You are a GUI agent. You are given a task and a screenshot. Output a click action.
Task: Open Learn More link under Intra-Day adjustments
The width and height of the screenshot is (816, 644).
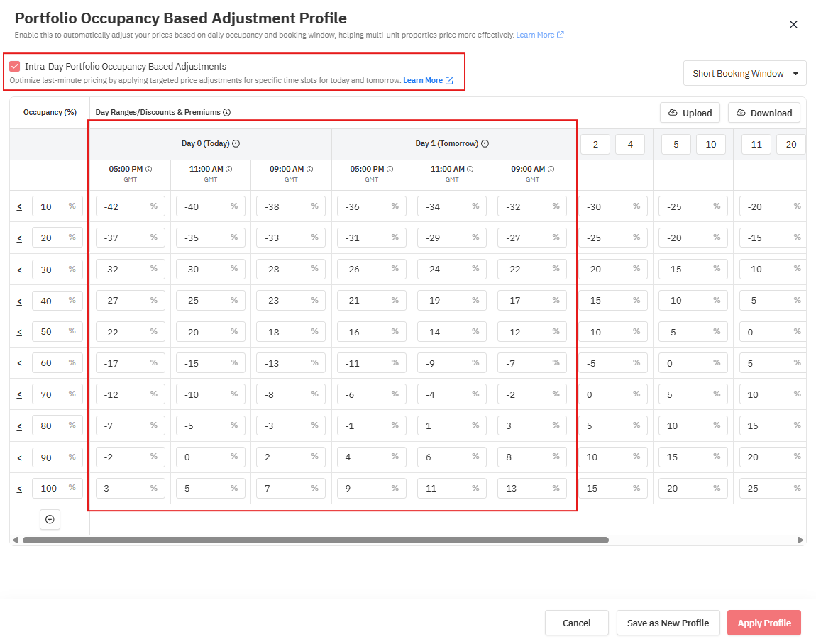point(428,81)
